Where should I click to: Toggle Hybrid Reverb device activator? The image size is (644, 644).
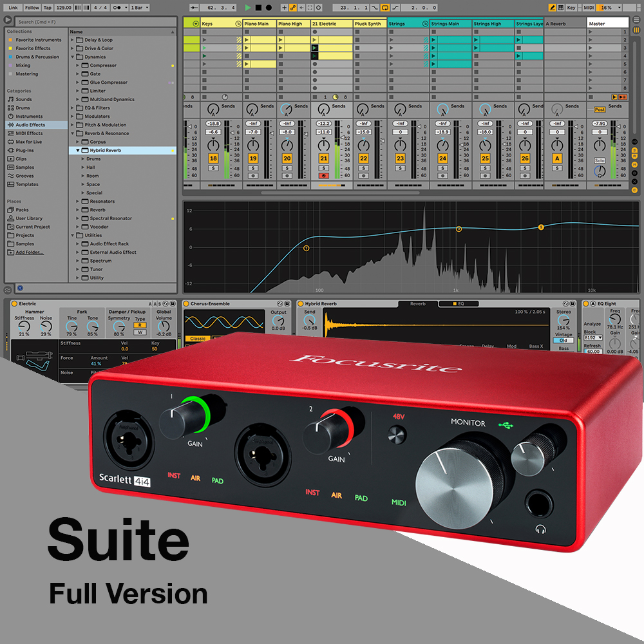pos(300,304)
